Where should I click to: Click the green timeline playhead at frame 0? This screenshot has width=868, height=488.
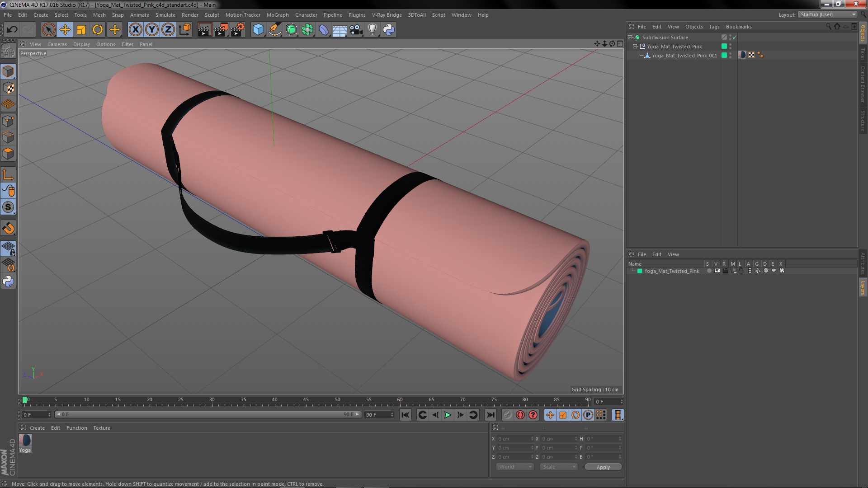25,400
